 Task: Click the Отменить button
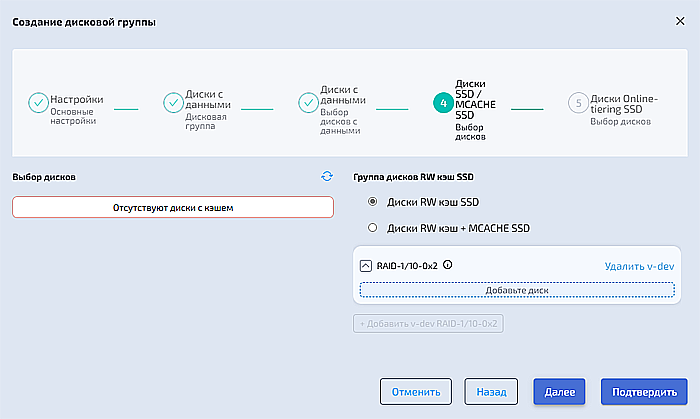pos(416,392)
